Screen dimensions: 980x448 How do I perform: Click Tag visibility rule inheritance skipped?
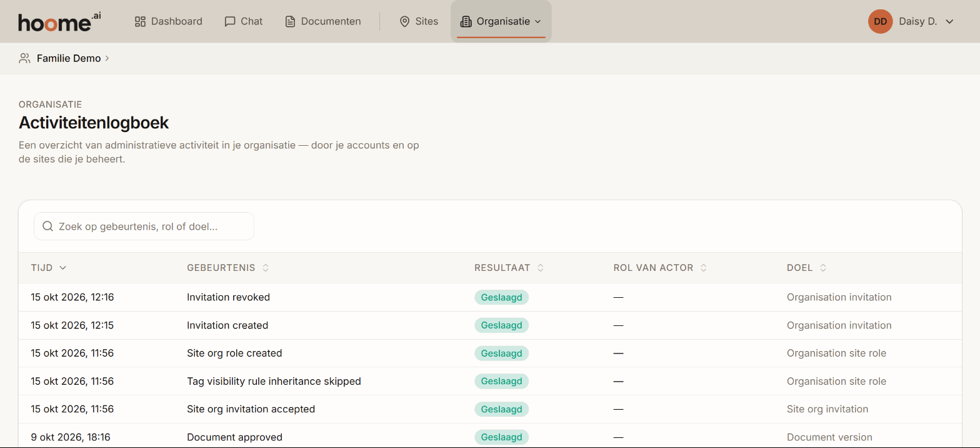274,381
